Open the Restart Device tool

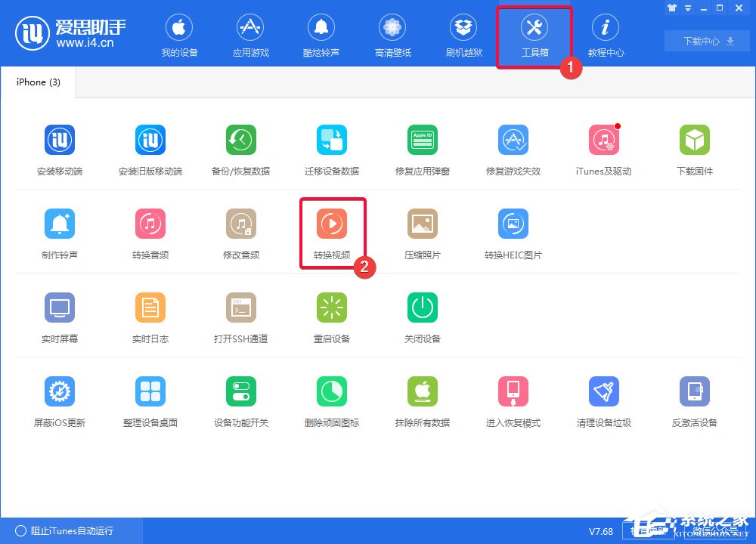click(x=331, y=315)
